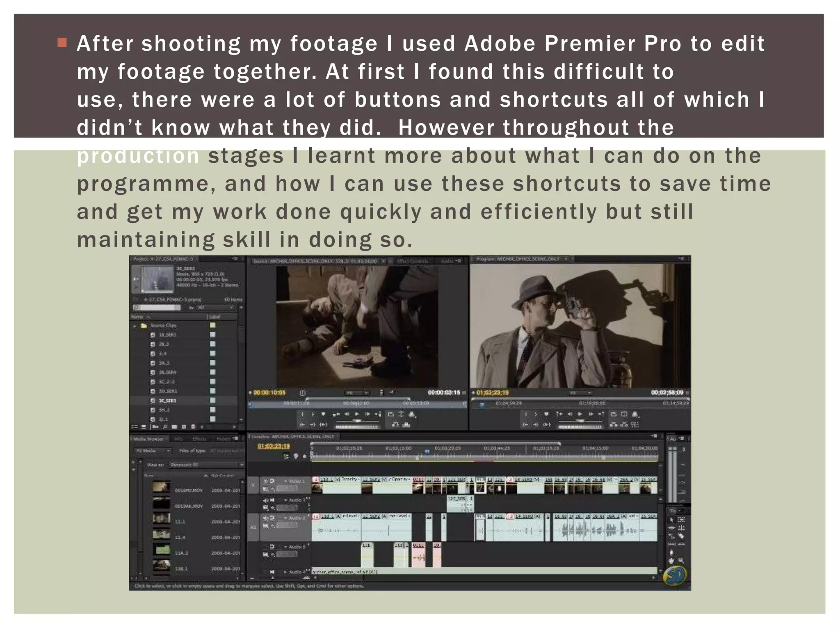The image size is (840, 630).
Task: Set Out point in Program monitor
Action: [536, 414]
